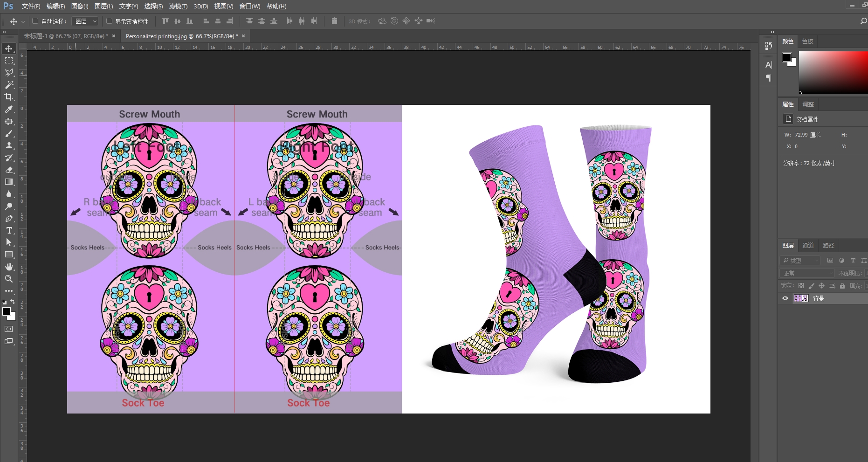Select the Clone Stamp tool

[x=9, y=145]
